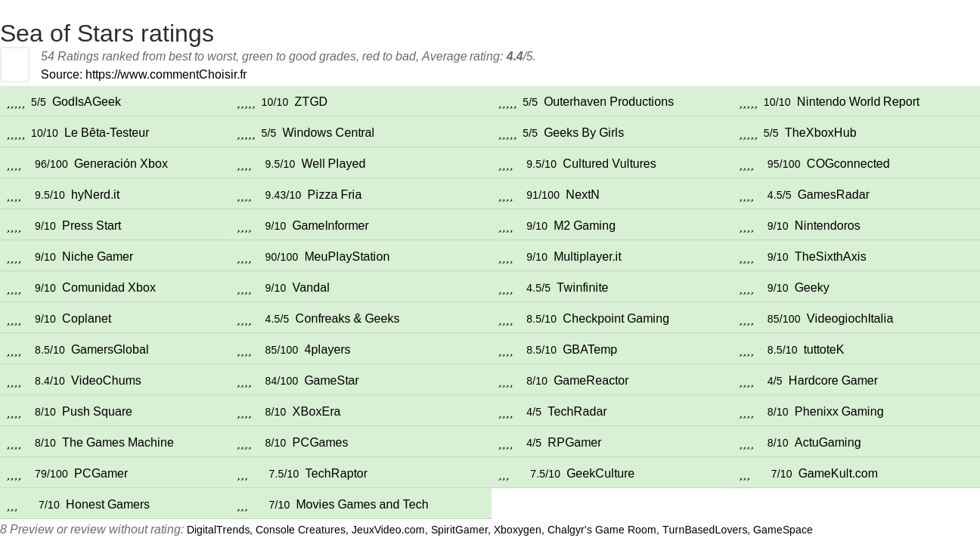The width and height of the screenshot is (980, 538).
Task: Click the star rating icons next to GodIsAGeek
Action: (x=16, y=102)
